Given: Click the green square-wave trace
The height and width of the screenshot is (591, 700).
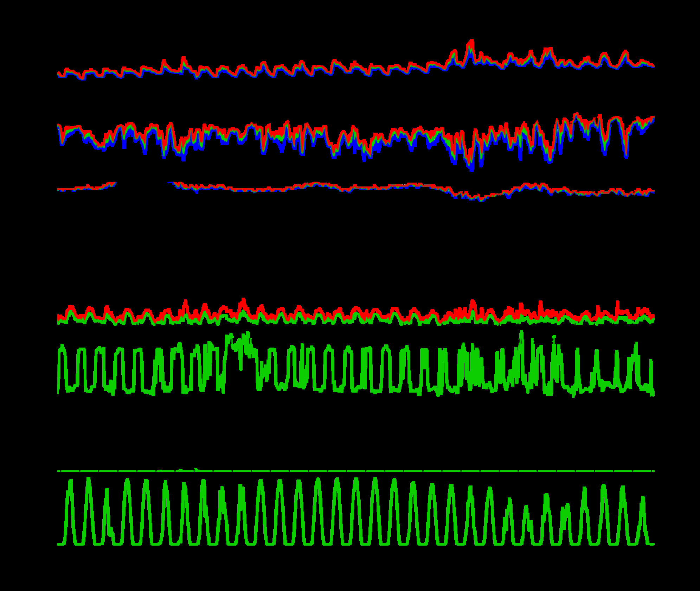Looking at the screenshot, I should 355,364.
